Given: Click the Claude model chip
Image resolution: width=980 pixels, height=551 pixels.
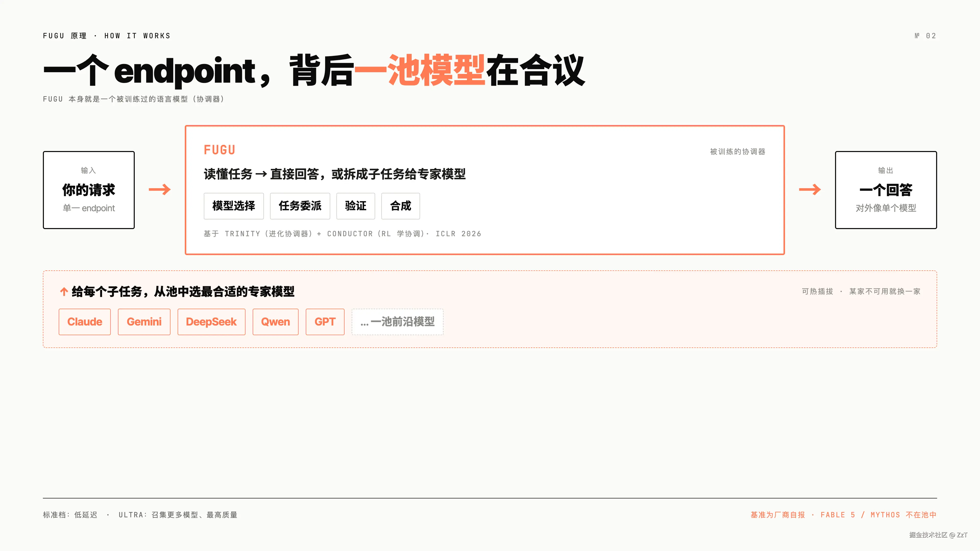Looking at the screenshot, I should 84,322.
